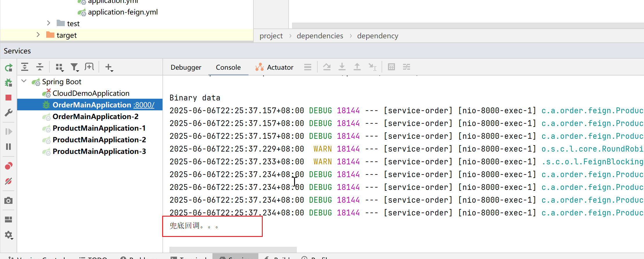Expand the test folder chevron
Viewport: 644px width, 259px height.
coord(49,23)
